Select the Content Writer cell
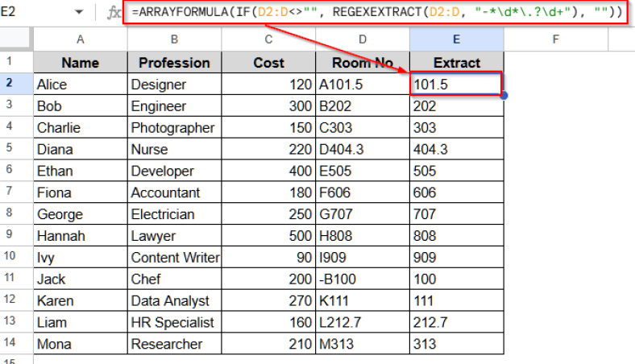The height and width of the screenshot is (364, 635). [174, 257]
